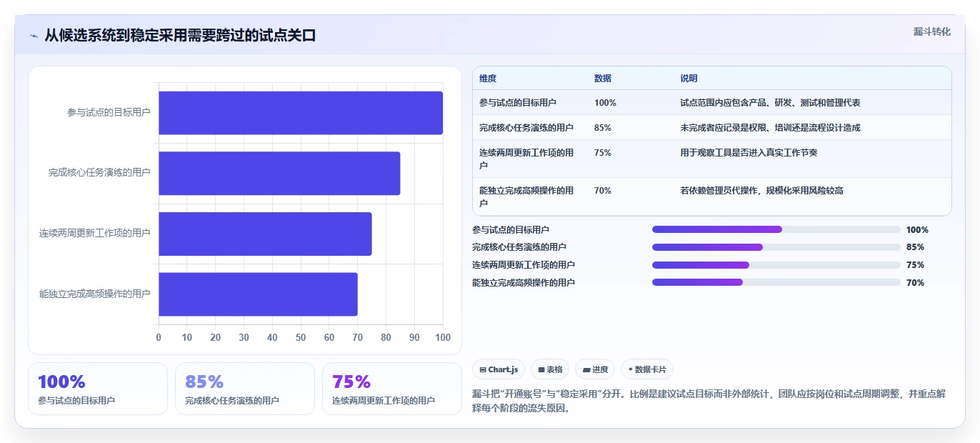Click the 参与试点的目标用户 bar in the chart
Image resolution: width=980 pixels, height=443 pixels.
pyautogui.click(x=301, y=113)
